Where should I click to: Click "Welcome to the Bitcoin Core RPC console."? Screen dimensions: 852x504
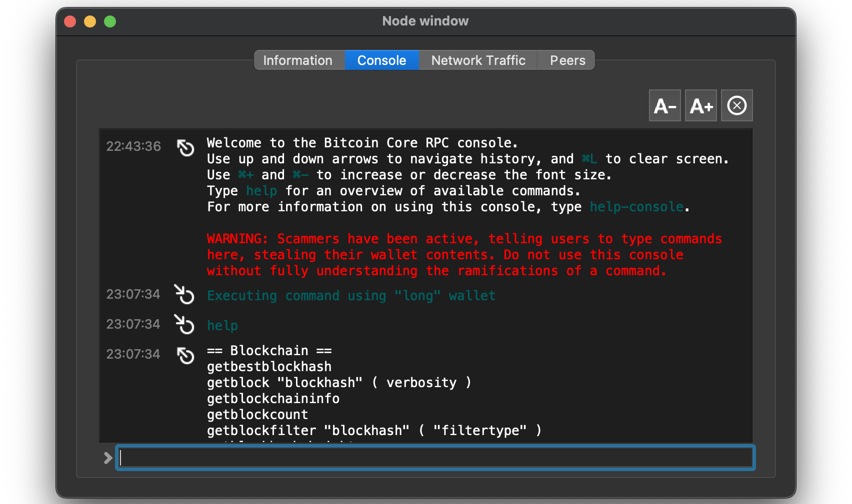click(362, 143)
